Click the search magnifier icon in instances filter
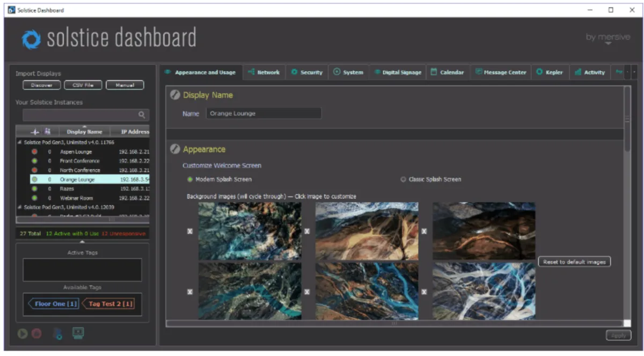644x356 pixels. coord(142,114)
